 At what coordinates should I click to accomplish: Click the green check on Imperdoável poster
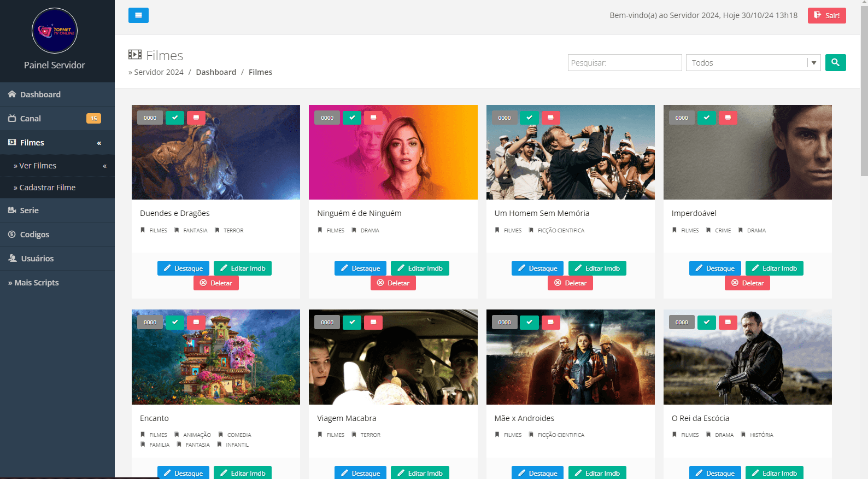(x=707, y=118)
